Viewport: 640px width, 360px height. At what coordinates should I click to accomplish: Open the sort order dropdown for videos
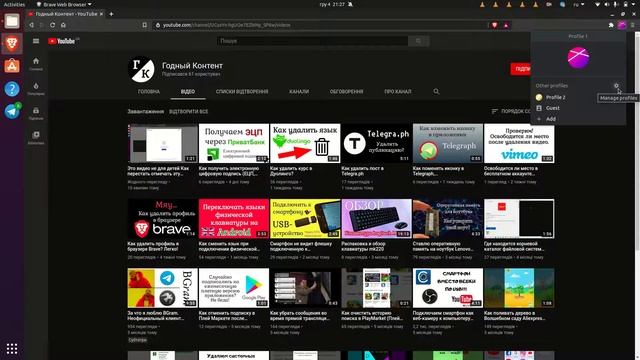pos(511,111)
